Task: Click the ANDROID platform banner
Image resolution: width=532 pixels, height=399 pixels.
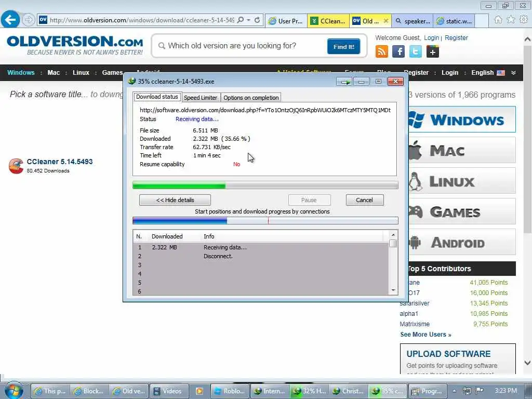Action: pyautogui.click(x=462, y=242)
